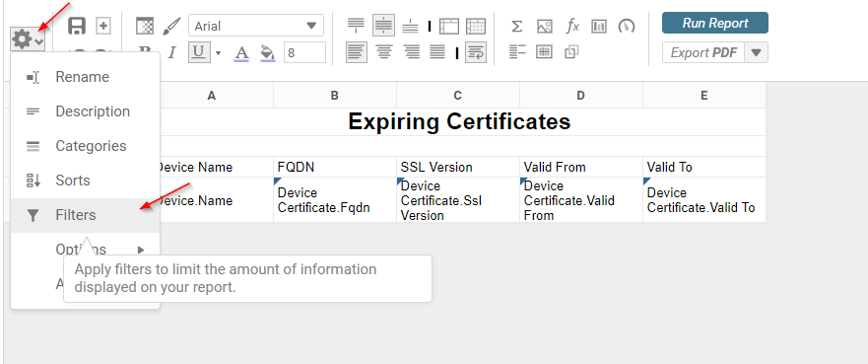Expand the underline style arrow

coord(218,53)
